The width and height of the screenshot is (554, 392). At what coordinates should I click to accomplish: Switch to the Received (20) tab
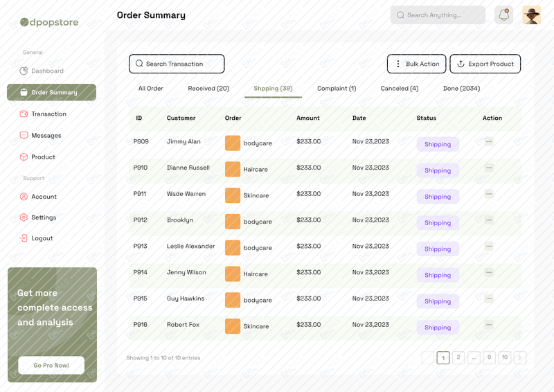click(x=208, y=89)
